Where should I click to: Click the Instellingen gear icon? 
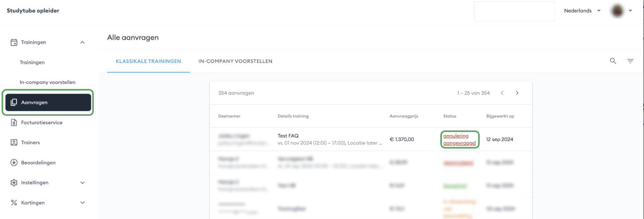14,183
